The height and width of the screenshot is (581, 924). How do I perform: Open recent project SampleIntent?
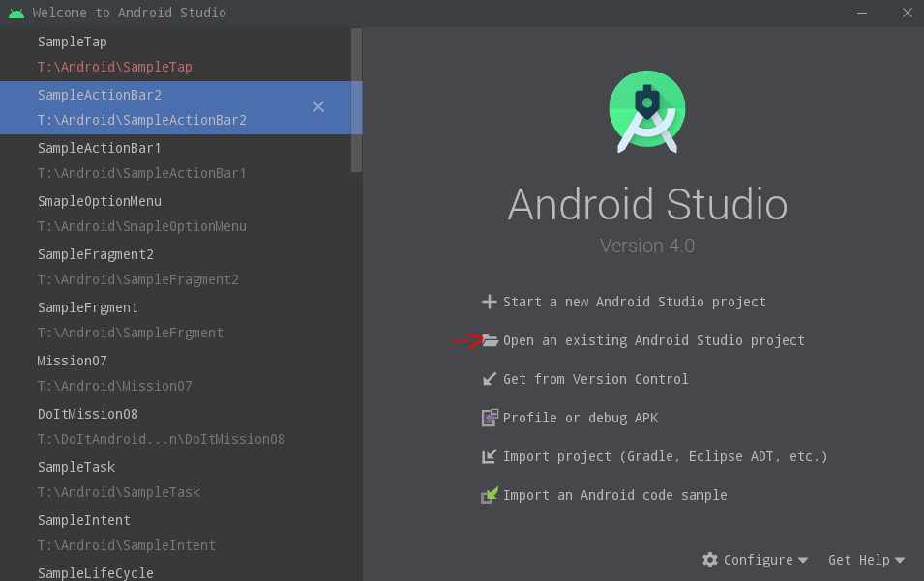tap(83, 520)
